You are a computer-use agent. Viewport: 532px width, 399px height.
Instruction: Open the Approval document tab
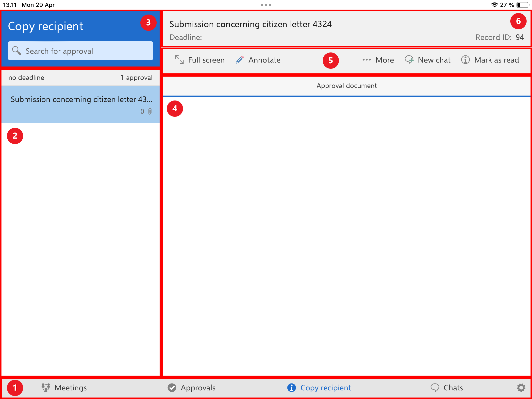[x=347, y=86]
